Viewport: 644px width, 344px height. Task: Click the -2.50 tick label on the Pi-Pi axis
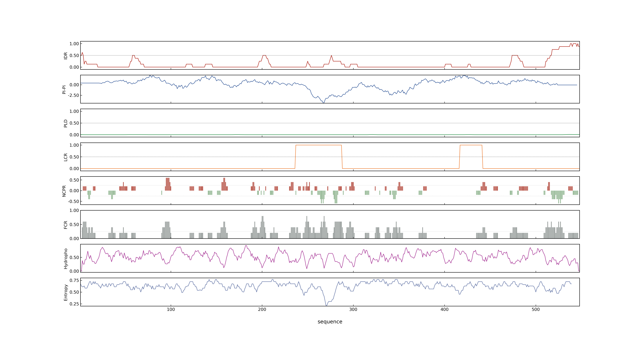[x=73, y=95]
